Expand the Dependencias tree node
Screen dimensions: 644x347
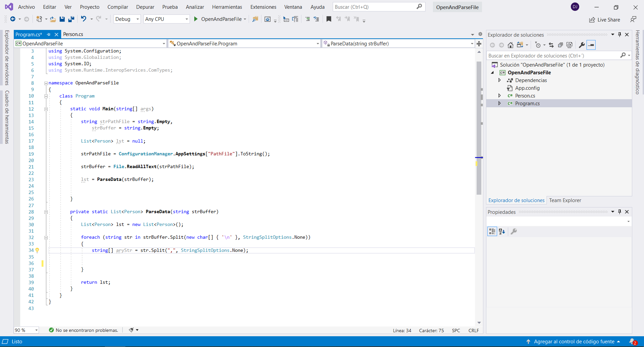point(499,80)
